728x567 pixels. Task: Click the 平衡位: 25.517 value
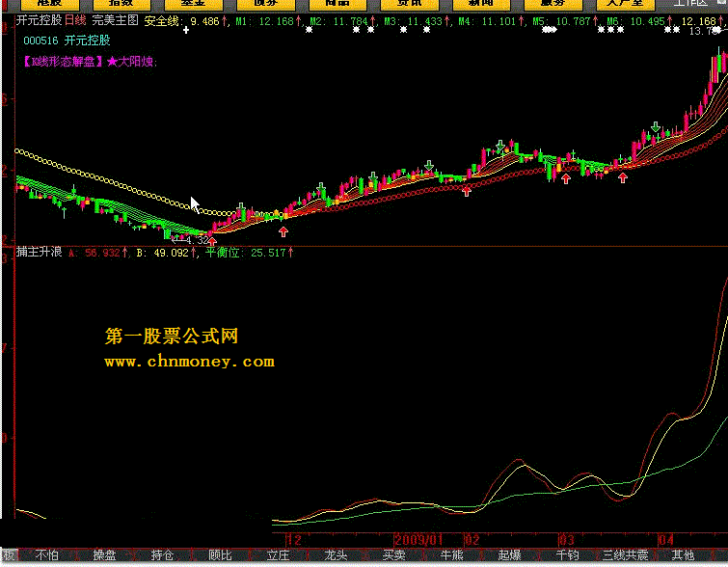point(246,253)
